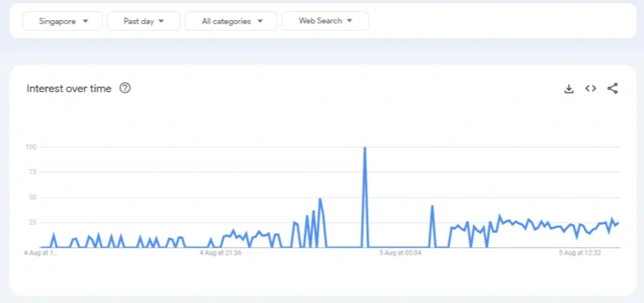Open the embed code icon
644x303 pixels.
pyautogui.click(x=591, y=89)
